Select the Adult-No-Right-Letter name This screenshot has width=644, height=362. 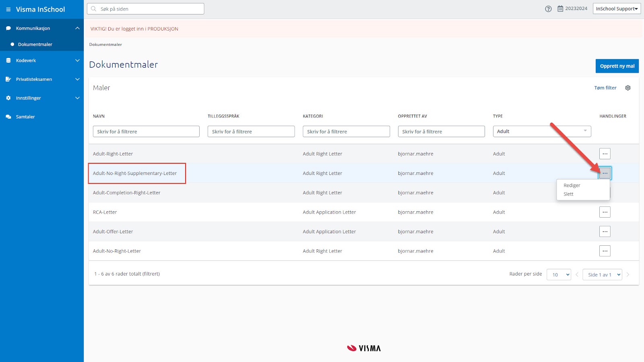tap(117, 251)
